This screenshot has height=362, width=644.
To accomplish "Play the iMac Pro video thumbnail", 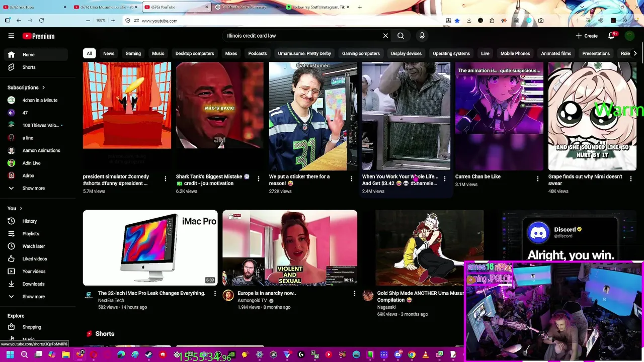I will click(150, 248).
